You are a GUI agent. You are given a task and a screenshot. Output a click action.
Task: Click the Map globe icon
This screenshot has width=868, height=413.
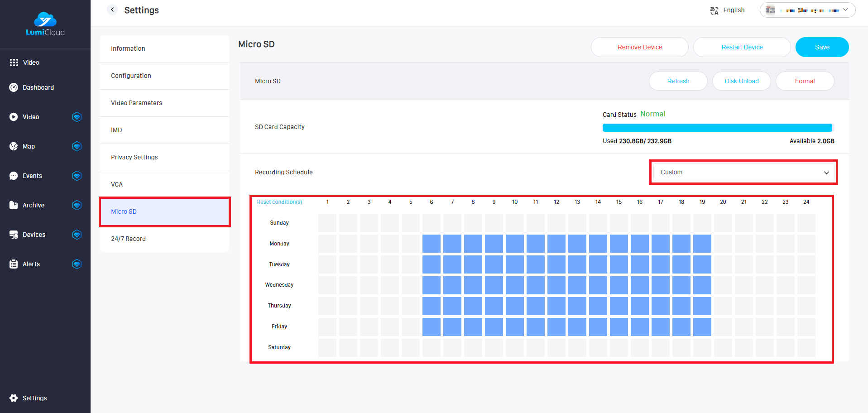point(14,146)
